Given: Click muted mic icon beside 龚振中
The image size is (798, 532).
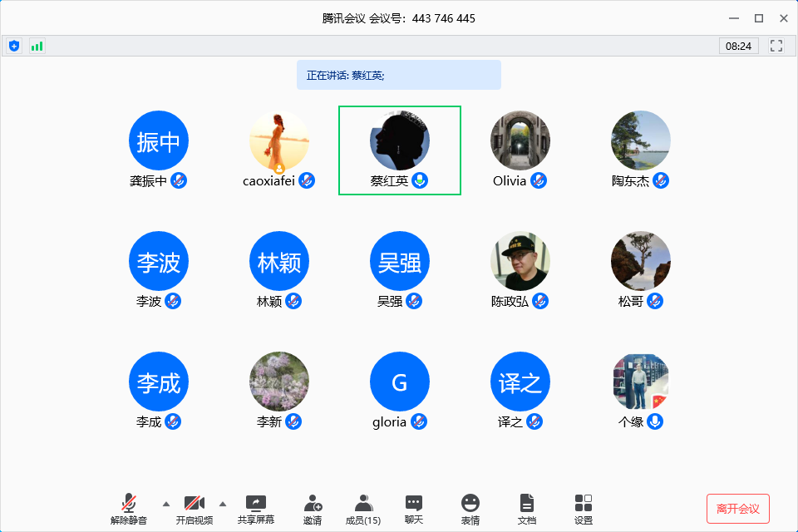Looking at the screenshot, I should pos(179,180).
